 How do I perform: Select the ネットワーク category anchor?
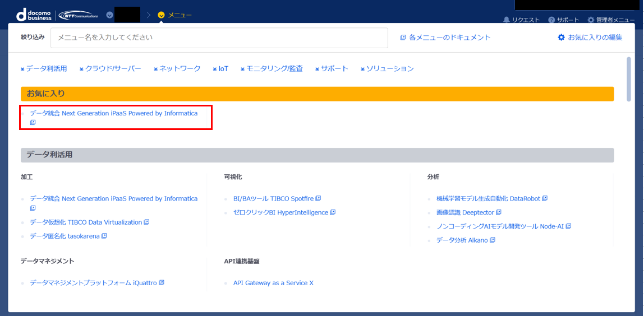coord(177,69)
